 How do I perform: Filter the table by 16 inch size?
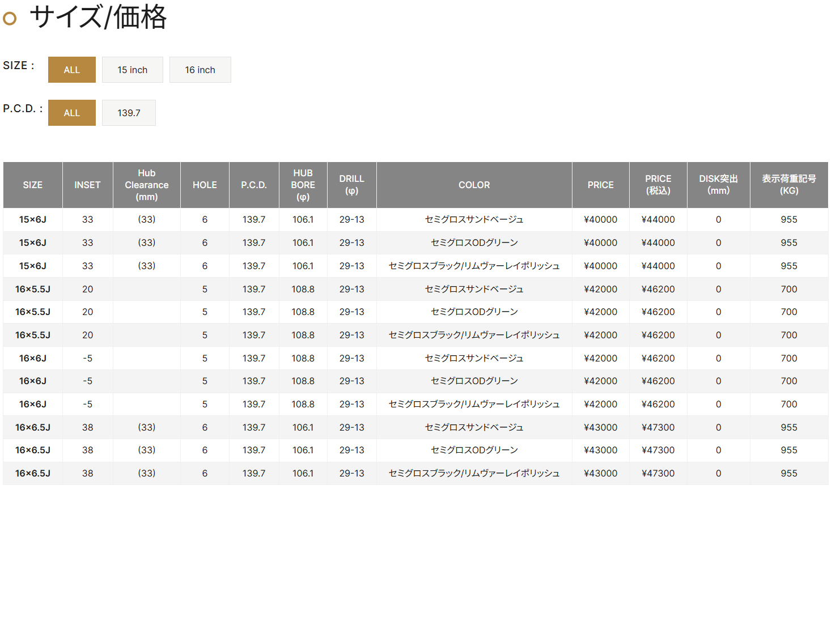[200, 70]
